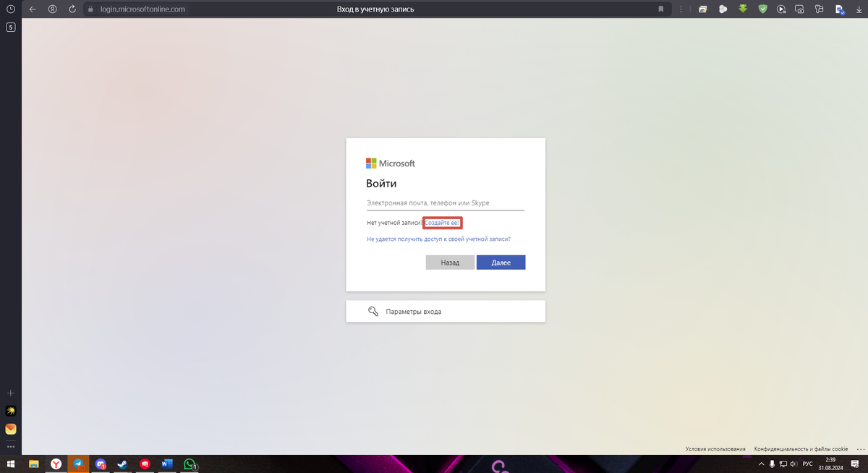
Task: Click the key icon in Параметры входа
Action: [373, 311]
